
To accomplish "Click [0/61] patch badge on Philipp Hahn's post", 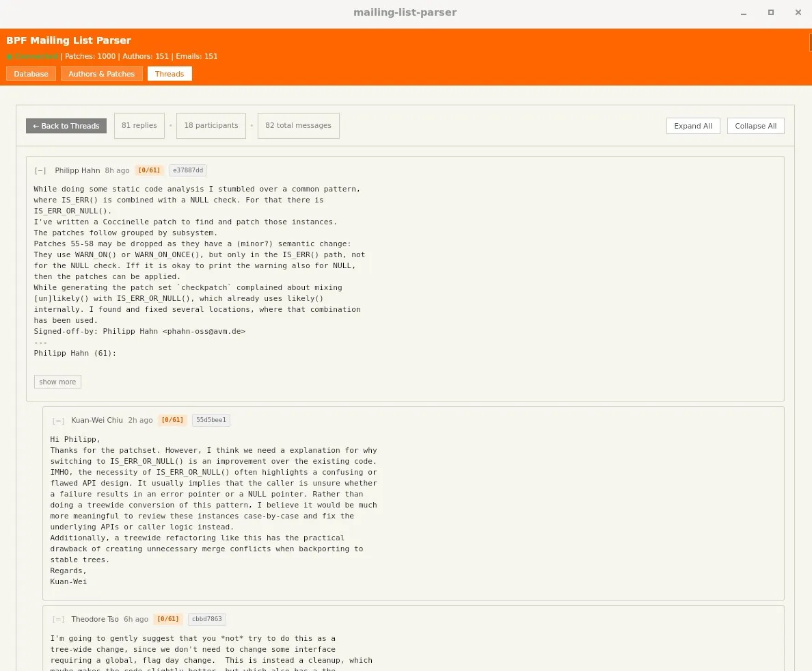I will 149,171.
